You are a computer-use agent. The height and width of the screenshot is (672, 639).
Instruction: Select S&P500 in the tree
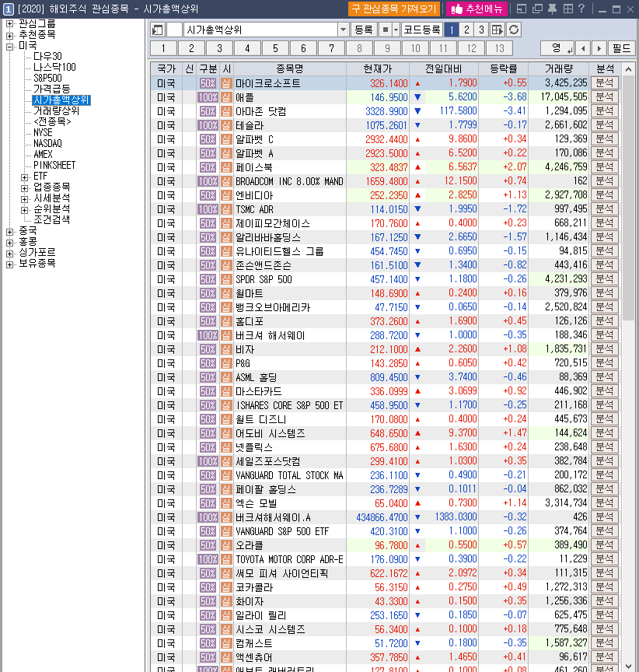[x=47, y=78]
